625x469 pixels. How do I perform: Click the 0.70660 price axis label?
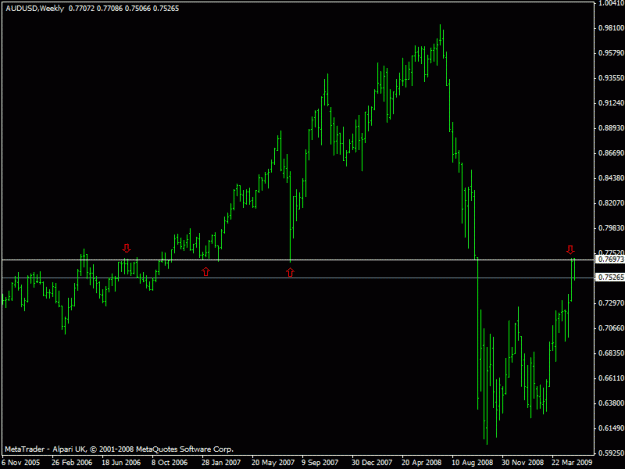(x=611, y=328)
